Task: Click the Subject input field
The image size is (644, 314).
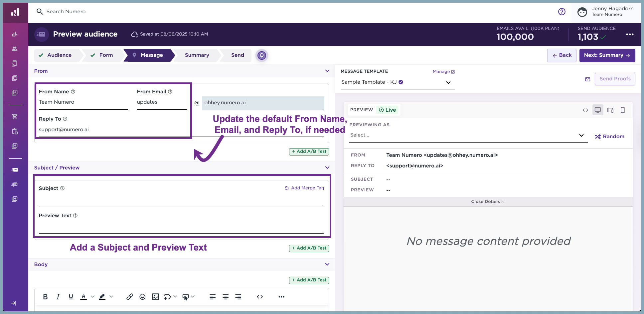Action: point(181,200)
